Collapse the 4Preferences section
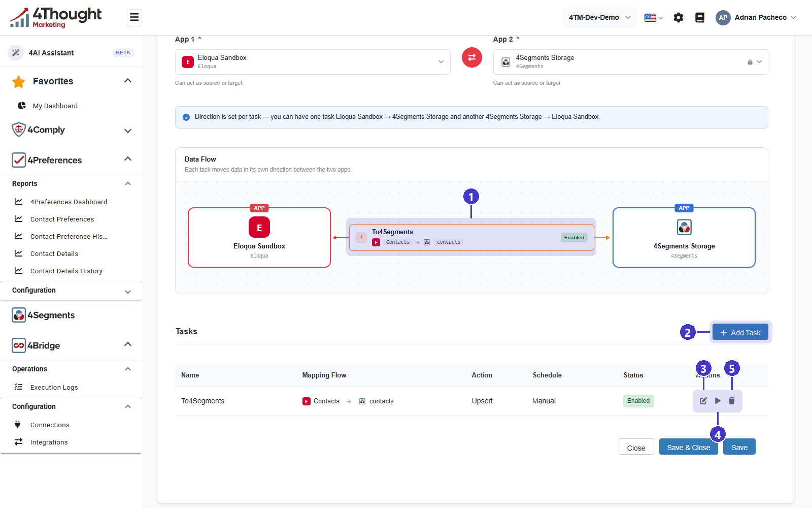Screen dimensions: 812x508 click(x=128, y=159)
